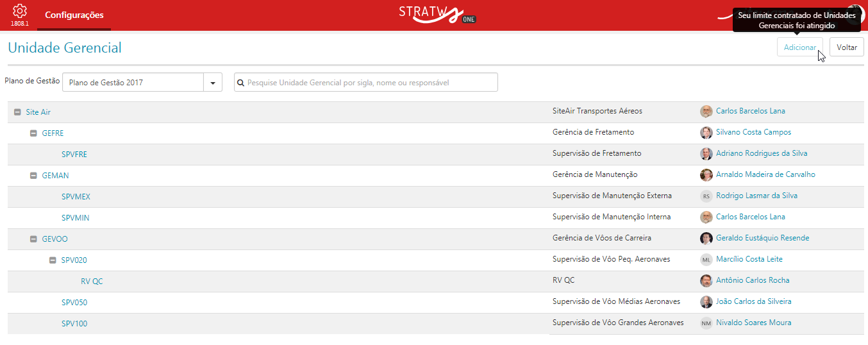Image resolution: width=868 pixels, height=345 pixels.
Task: Open the SPV020 unit link
Action: coord(74,260)
